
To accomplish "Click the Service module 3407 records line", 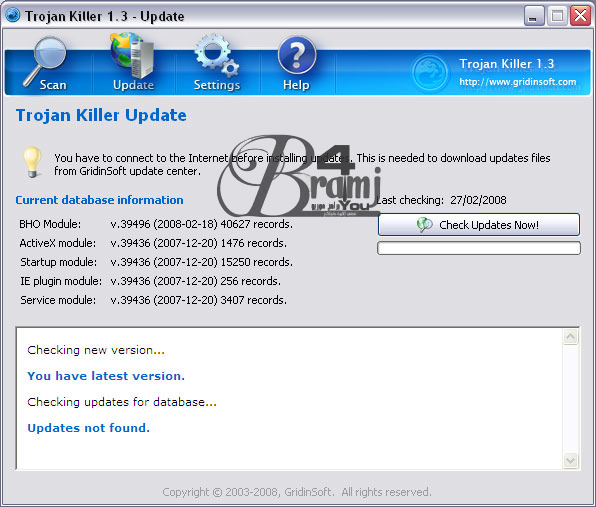I will 198,300.
